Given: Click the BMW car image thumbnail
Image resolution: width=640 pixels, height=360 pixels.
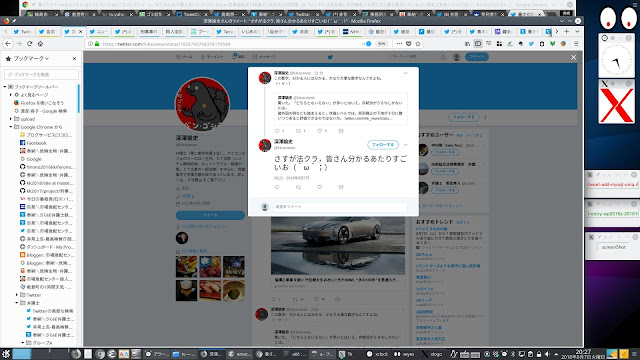Looking at the screenshot, I should pyautogui.click(x=338, y=246).
